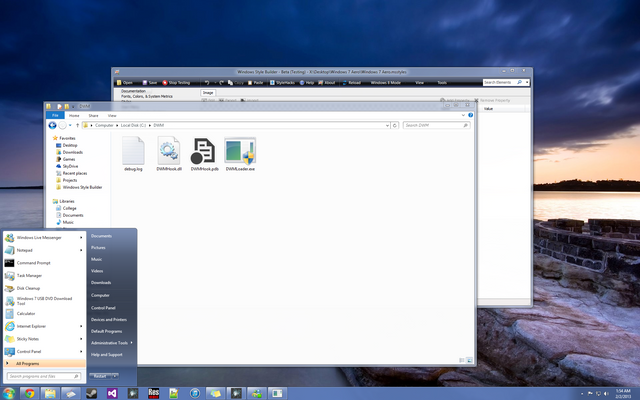This screenshot has width=640, height=400.
Task: Open Command Prompt in Start menu
Action: pyautogui.click(x=44, y=263)
